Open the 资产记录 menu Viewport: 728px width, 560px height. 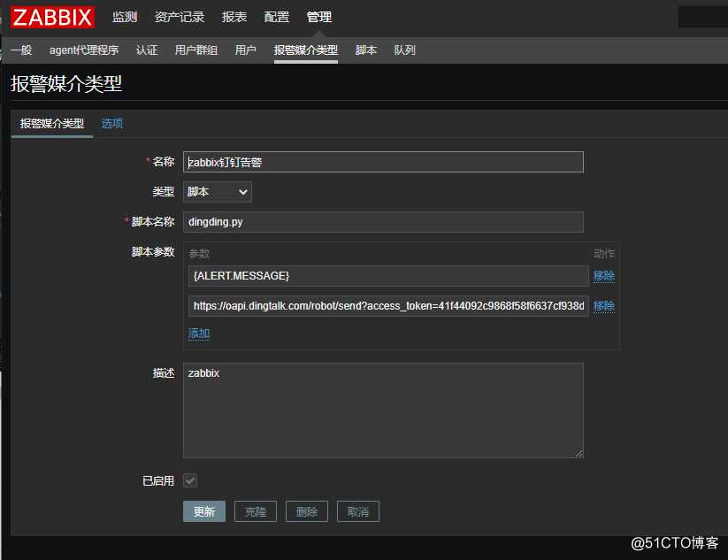[180, 17]
